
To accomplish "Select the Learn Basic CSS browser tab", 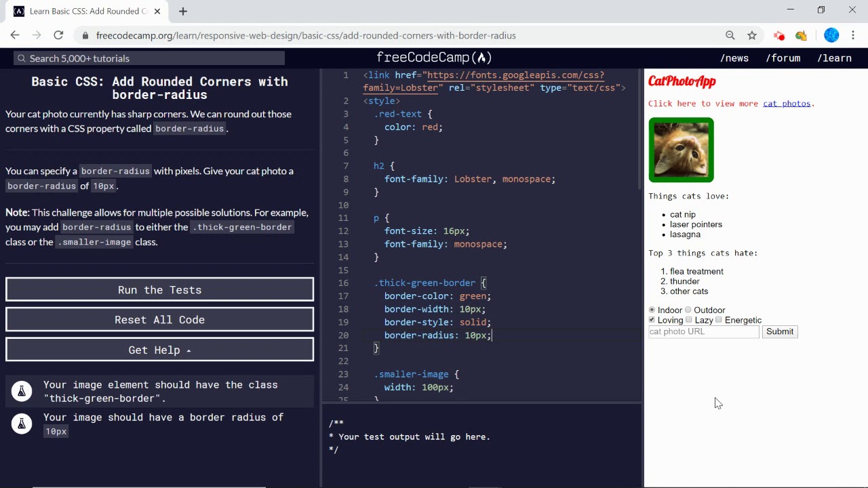I will pos(87,11).
